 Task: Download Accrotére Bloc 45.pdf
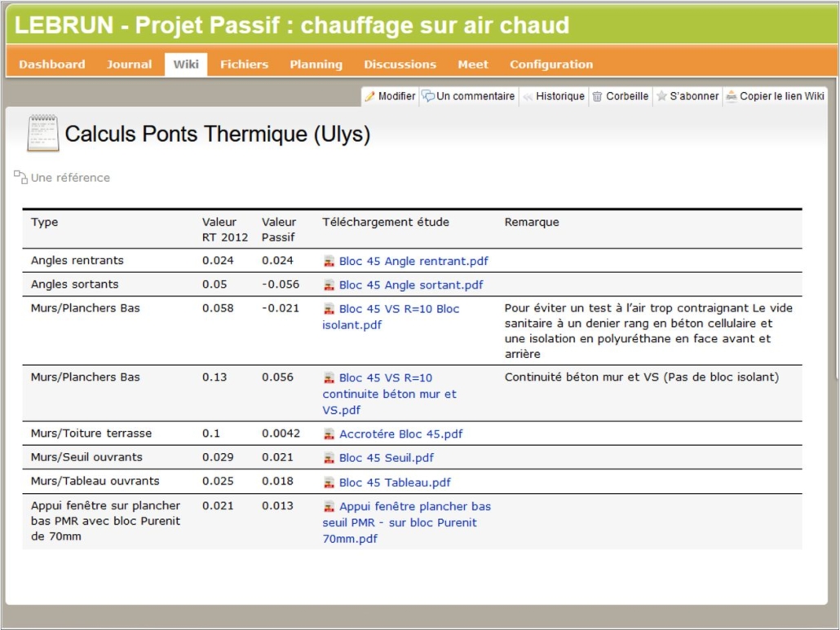click(400, 434)
